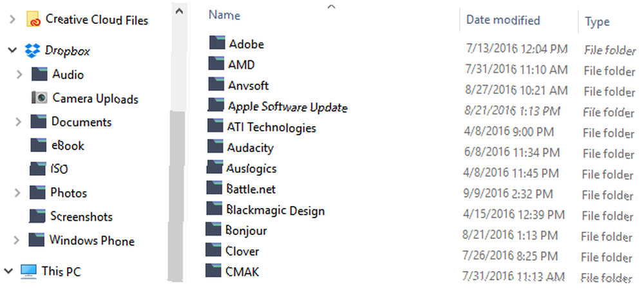Select Dropbox label in navigation pane
Viewport: 644px width, 291px height.
[x=68, y=51]
